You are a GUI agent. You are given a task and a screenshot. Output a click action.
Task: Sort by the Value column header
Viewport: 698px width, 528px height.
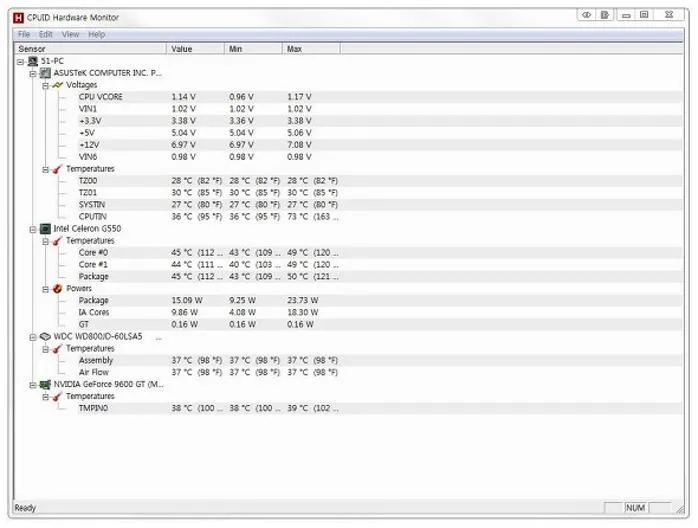click(195, 49)
